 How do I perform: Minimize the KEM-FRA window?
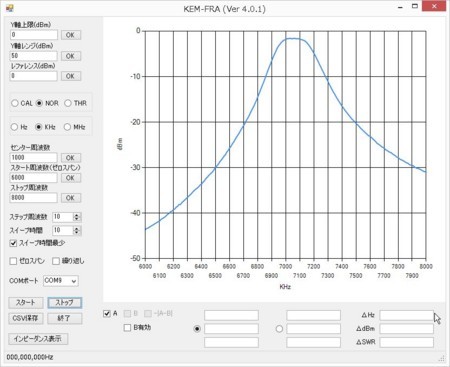click(400, 7)
